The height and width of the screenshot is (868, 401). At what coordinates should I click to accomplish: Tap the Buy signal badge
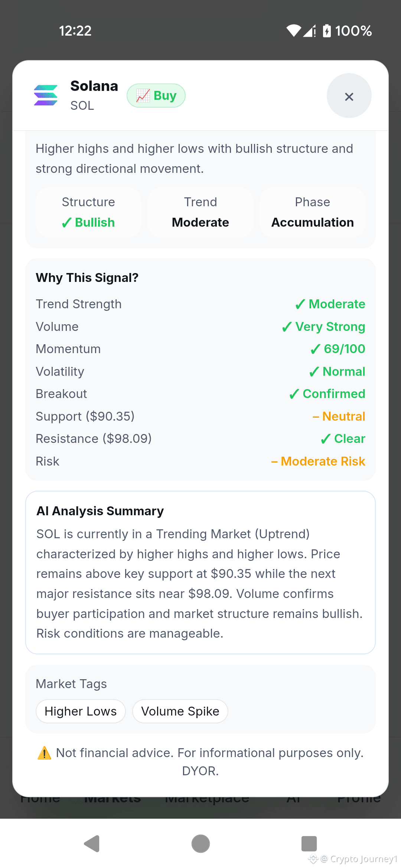pos(156,96)
